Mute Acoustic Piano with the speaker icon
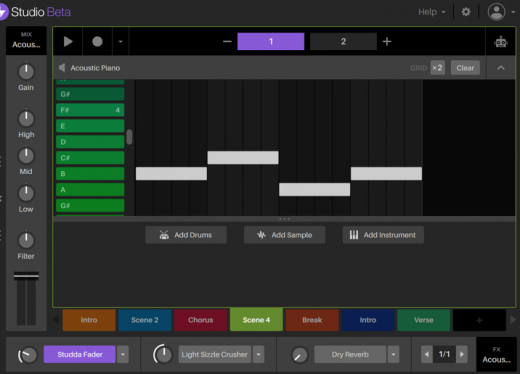Screen dimensions: 520x374 pyautogui.click(x=62, y=68)
